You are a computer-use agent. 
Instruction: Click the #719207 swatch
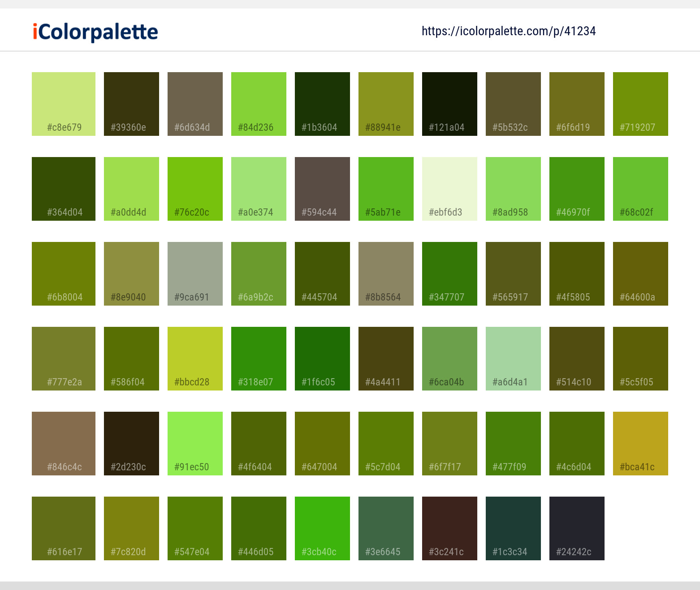point(641,104)
